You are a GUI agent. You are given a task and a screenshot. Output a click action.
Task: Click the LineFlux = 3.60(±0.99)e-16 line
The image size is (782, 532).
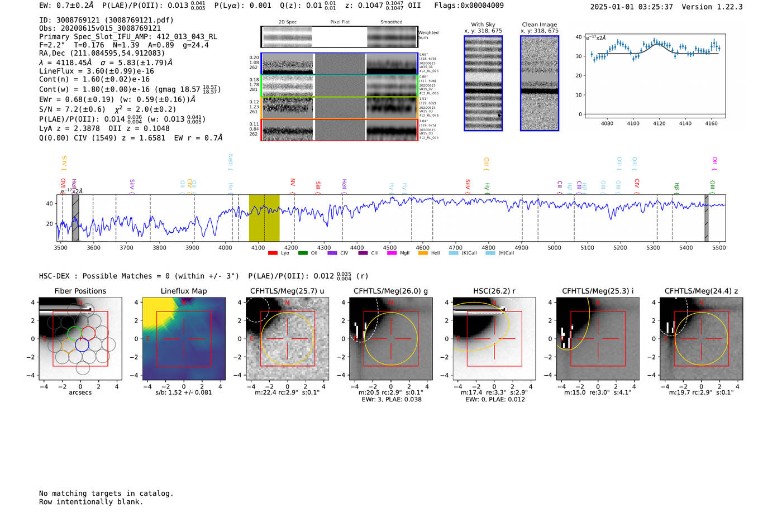97,71
